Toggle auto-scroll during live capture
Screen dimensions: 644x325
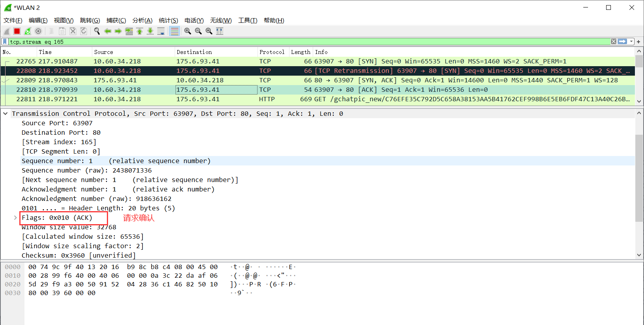coord(161,31)
